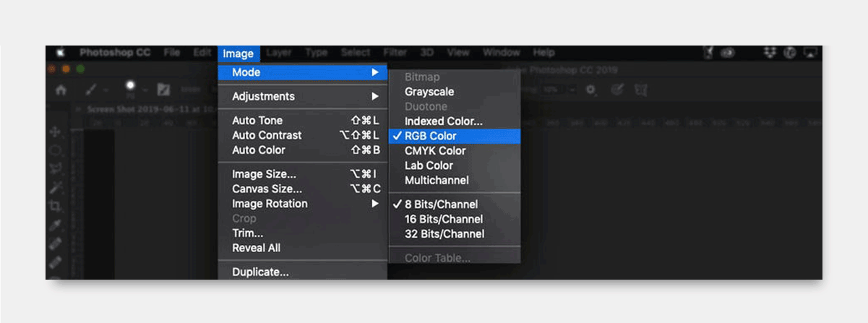Open the Filter menu
The height and width of the screenshot is (323, 868).
tap(395, 53)
